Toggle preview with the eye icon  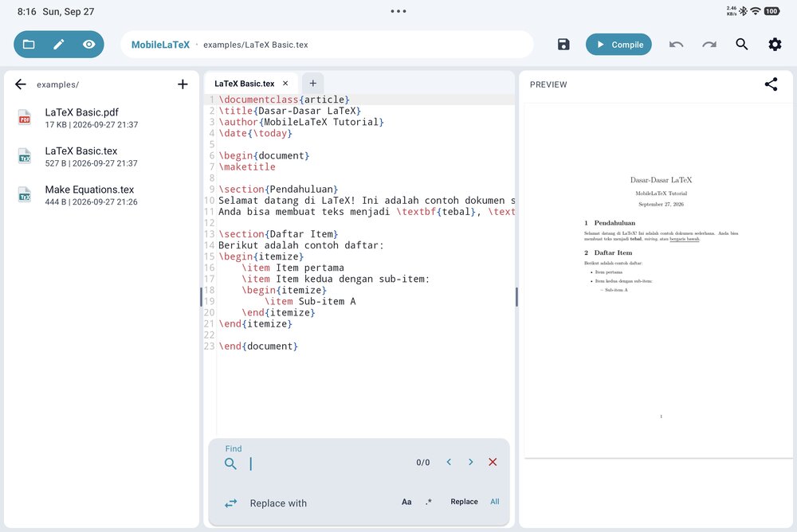[89, 45]
